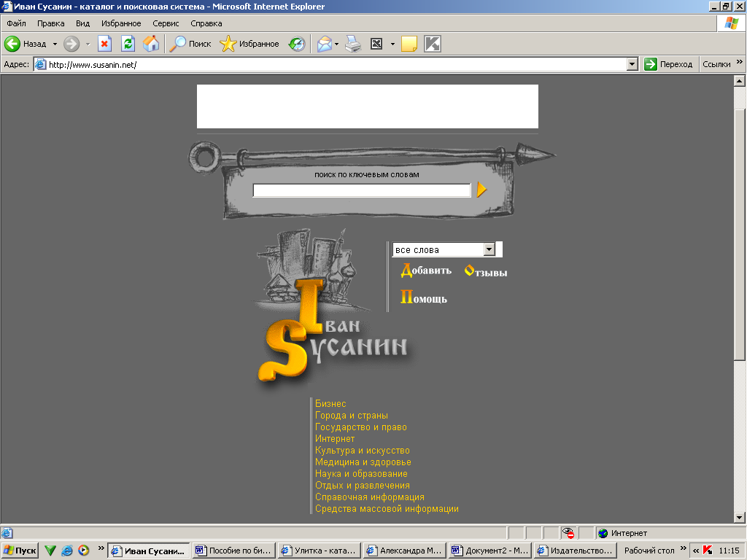Click the green V quick launch icon

coord(50,551)
